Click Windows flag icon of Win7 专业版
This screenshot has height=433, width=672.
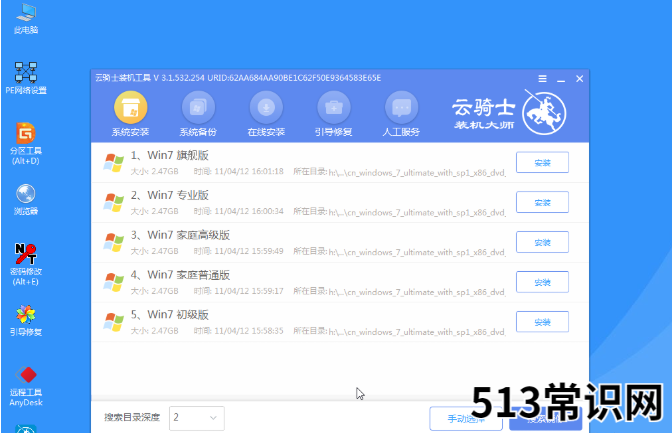[114, 203]
